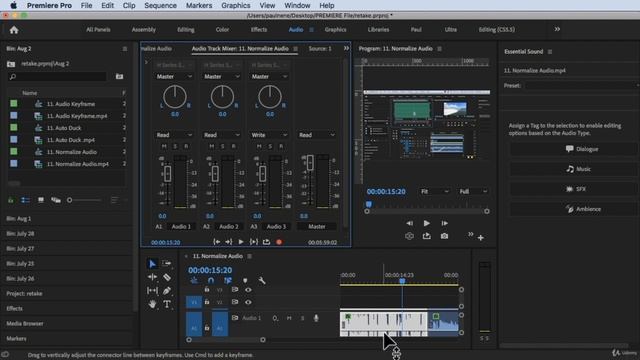Switch project panel to icon view

[41, 200]
